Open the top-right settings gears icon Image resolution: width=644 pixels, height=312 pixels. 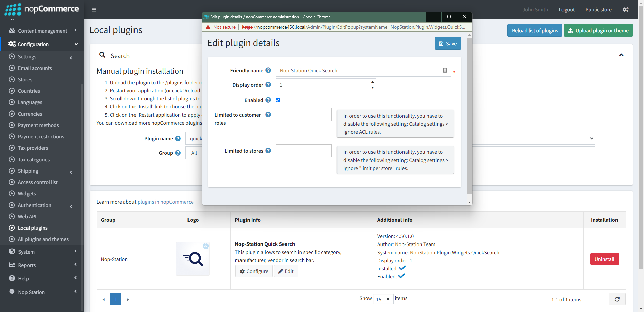coord(626,10)
